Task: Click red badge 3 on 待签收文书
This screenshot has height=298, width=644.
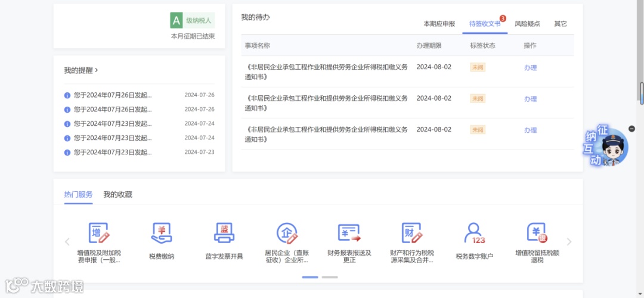Action: tap(503, 18)
